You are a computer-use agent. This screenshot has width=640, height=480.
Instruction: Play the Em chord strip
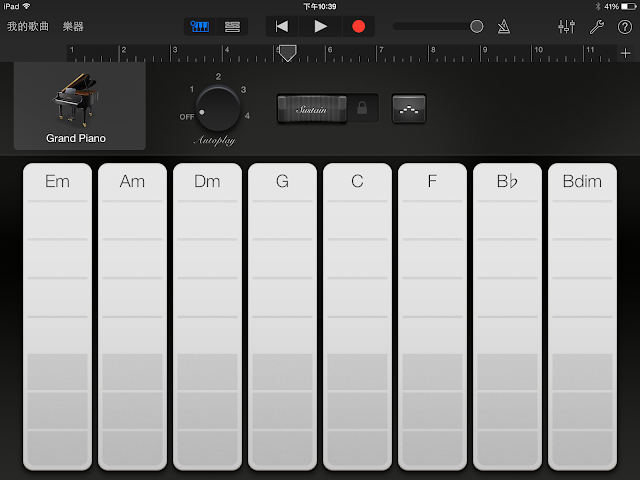click(x=57, y=317)
